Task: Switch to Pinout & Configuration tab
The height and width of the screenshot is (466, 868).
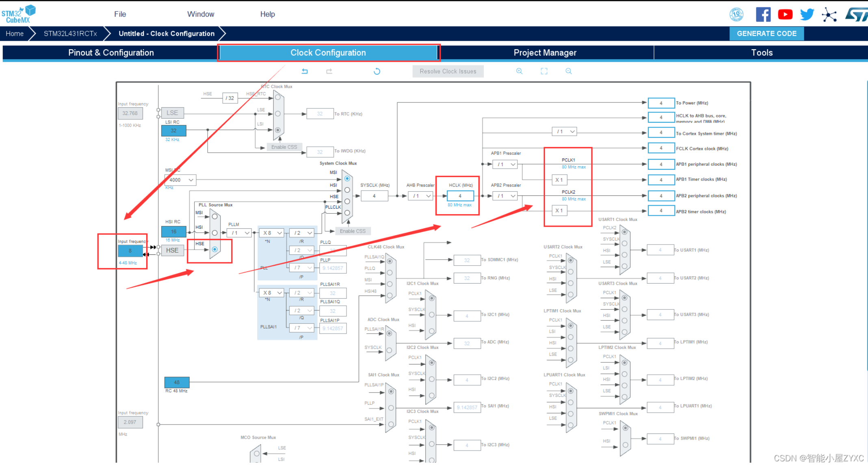Action: (111, 52)
